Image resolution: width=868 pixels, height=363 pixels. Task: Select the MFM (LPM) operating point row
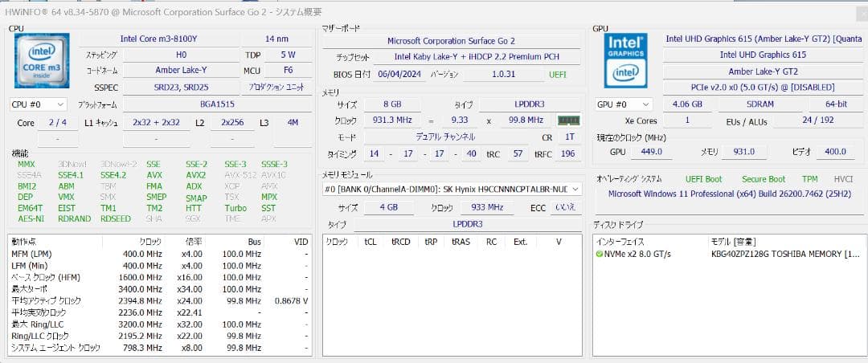(159, 254)
